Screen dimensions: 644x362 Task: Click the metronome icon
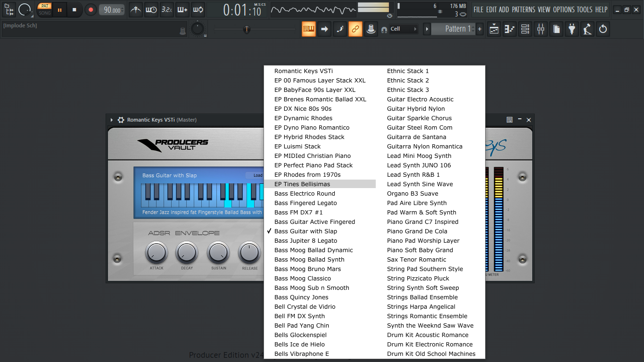pyautogui.click(x=136, y=9)
